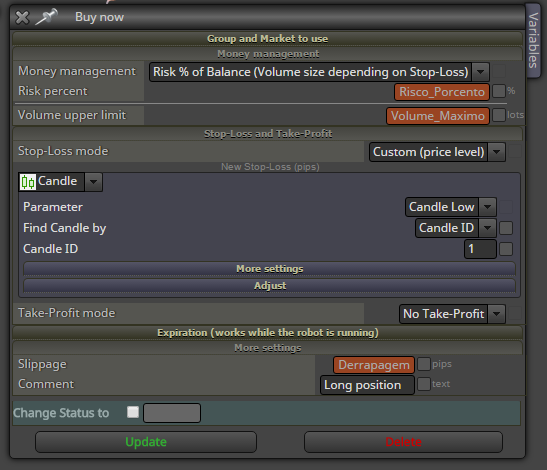Collapse the Money management section header
The height and width of the screenshot is (470, 547).
267,54
